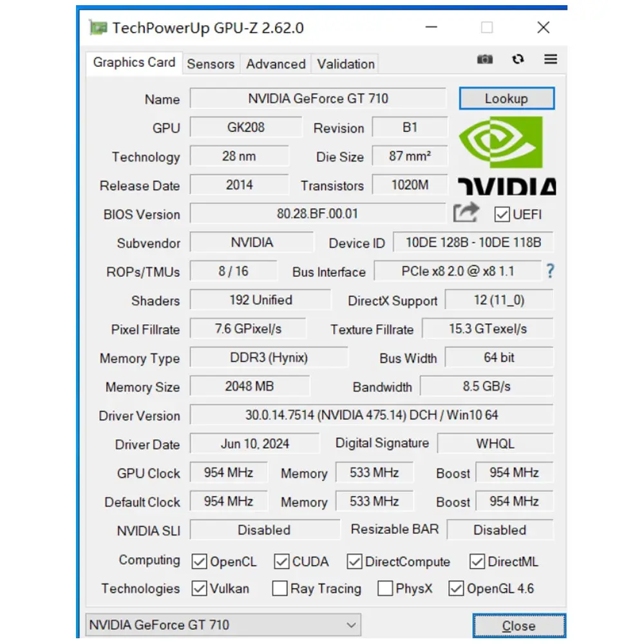Toggle the UEFI checkbox
Image resolution: width=644 pixels, height=644 pixels.
(x=502, y=214)
